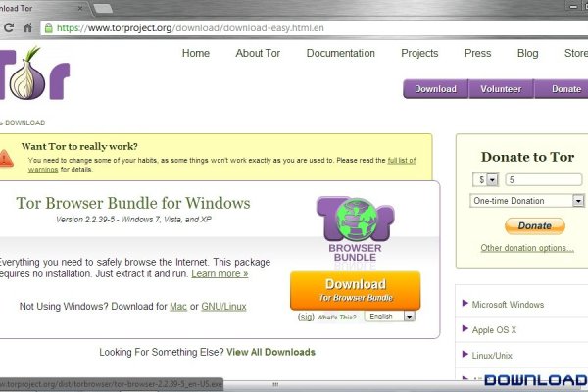Open the Projects page from navigation

(419, 53)
